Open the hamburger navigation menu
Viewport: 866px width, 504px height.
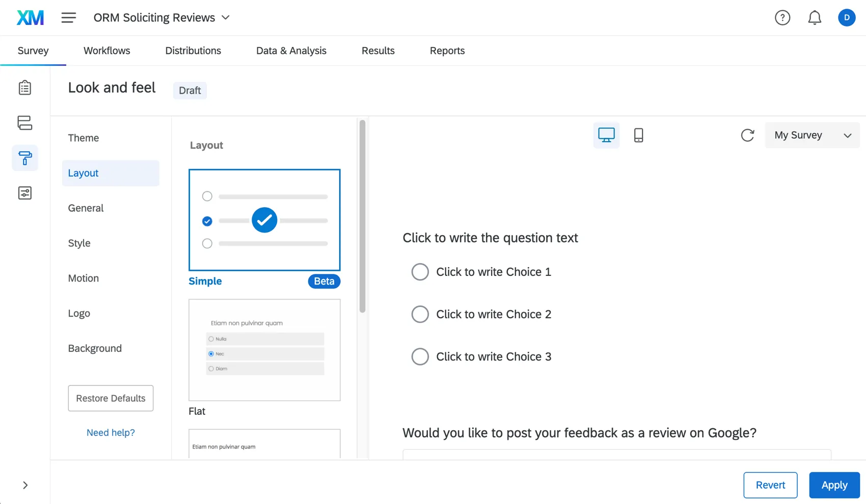click(69, 18)
